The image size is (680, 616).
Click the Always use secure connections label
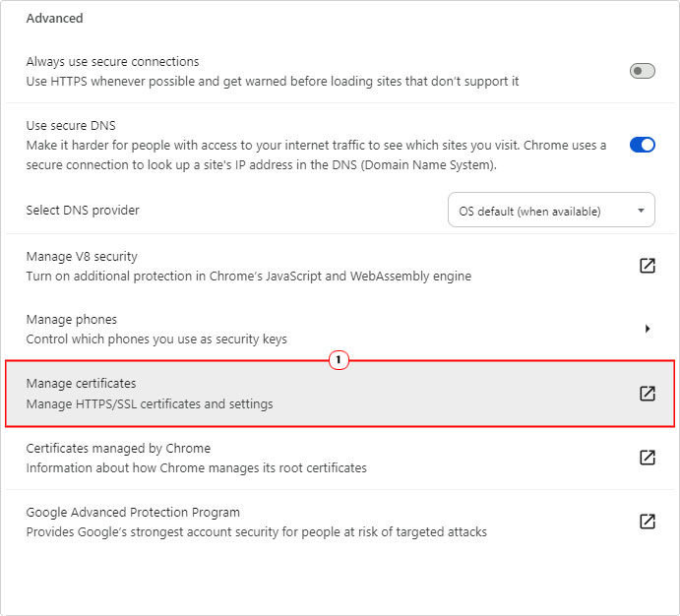coord(113,62)
